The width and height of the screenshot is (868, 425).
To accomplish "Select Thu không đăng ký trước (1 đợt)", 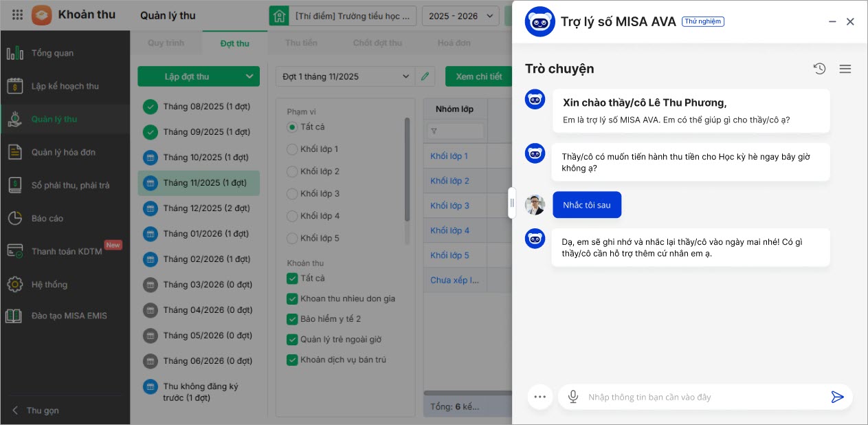I will coord(199,392).
